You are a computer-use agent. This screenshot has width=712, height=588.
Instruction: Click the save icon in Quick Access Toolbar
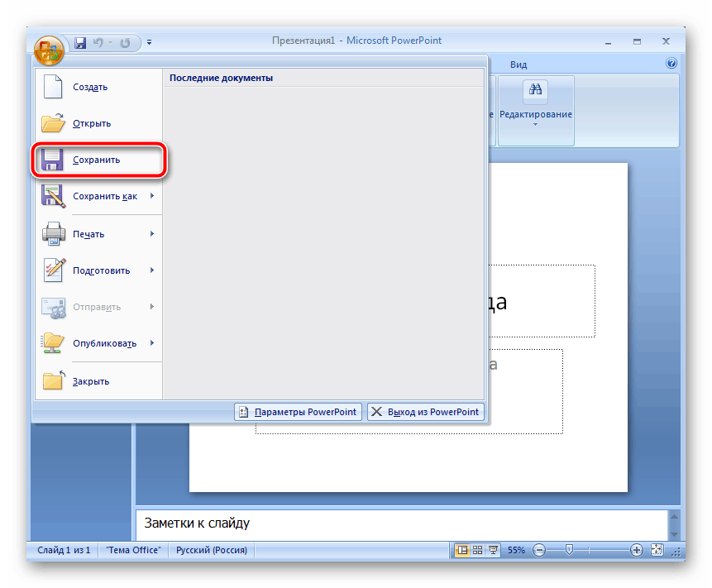(x=81, y=41)
